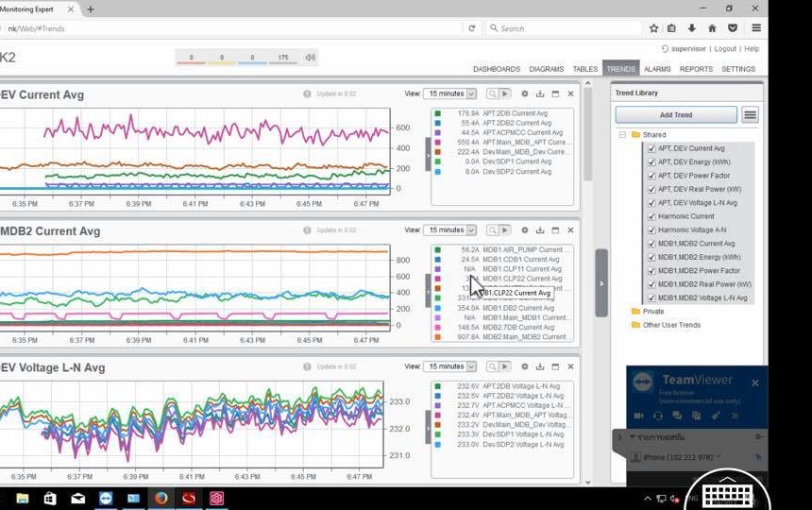
Task: Click the Add Trend button
Action: pos(675,115)
